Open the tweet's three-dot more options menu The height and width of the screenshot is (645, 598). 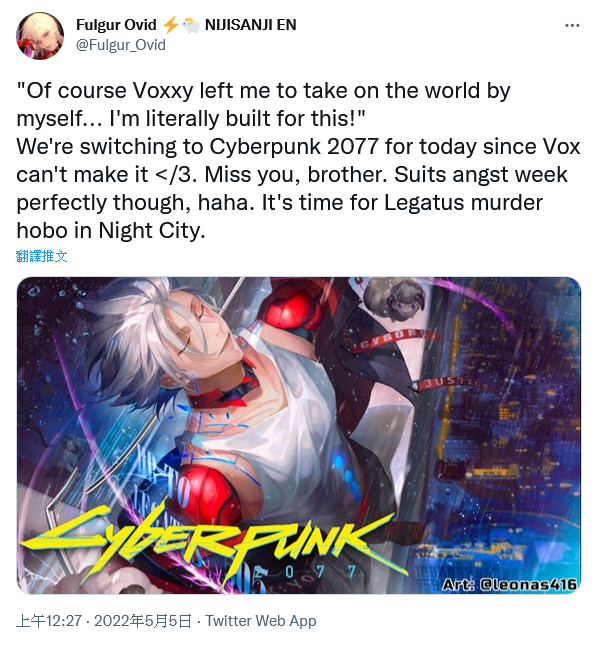pyautogui.click(x=572, y=26)
